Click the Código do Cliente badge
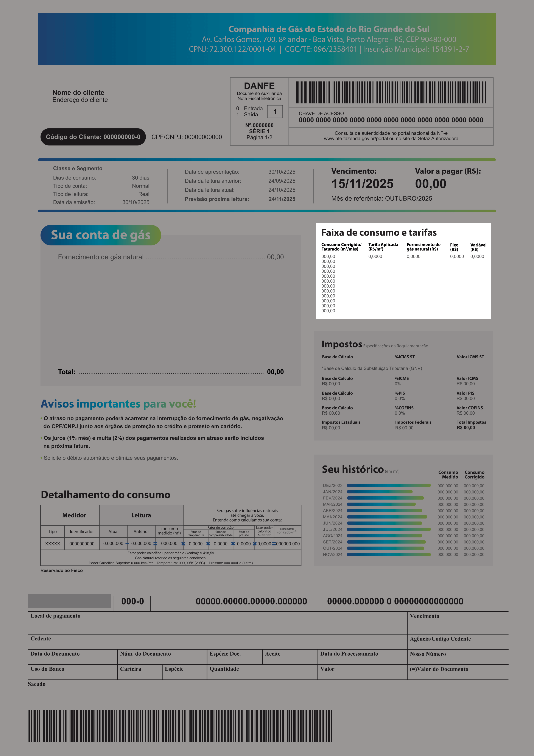The image size is (534, 756). (93, 137)
